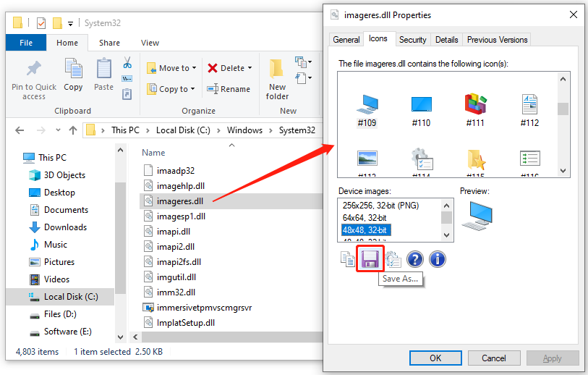Click the Device images scroll up arrow
Screen dimensions: 588x375
click(446, 206)
